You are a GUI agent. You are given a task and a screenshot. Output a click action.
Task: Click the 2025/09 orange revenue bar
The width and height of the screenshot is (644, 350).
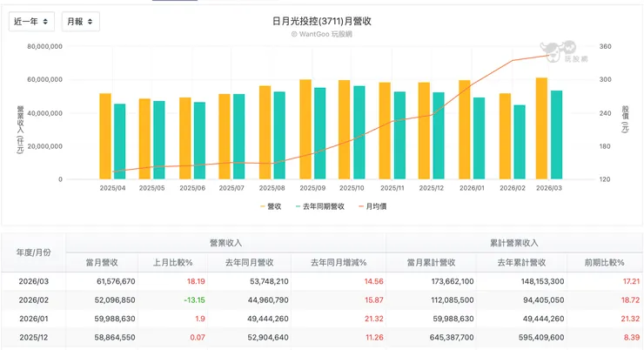coord(305,130)
